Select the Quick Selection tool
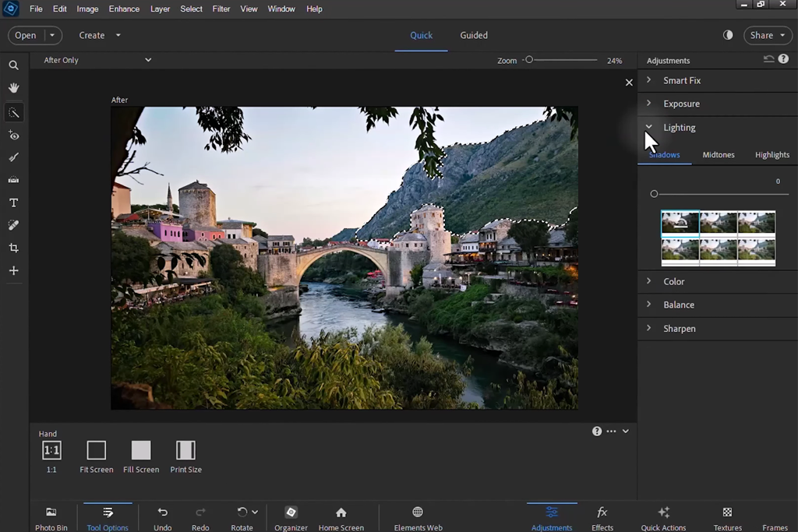The image size is (798, 532). point(14,112)
